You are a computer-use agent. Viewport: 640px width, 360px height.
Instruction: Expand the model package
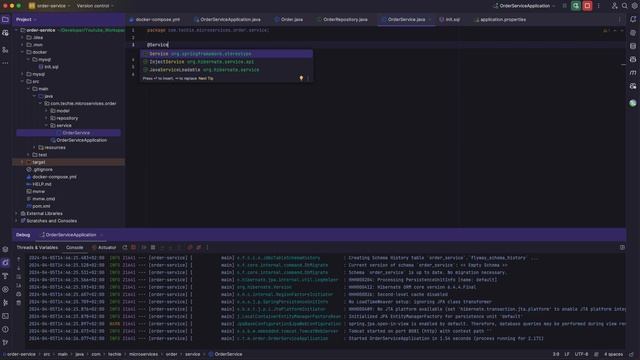point(46,111)
